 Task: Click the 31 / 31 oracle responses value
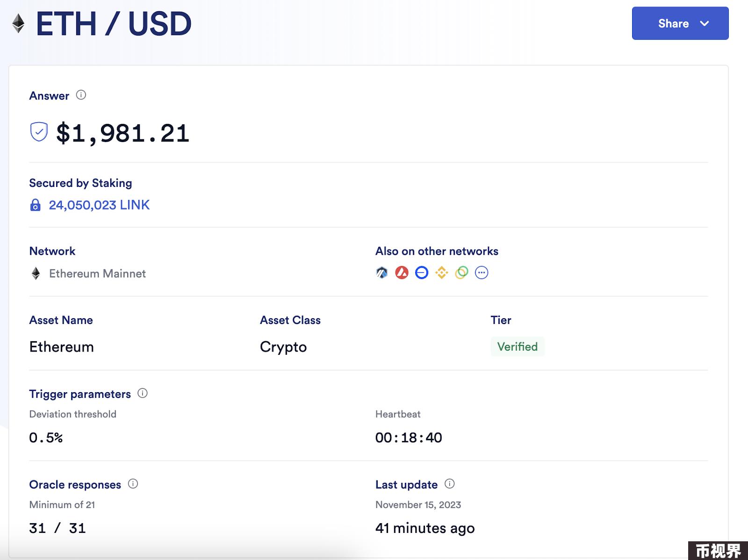pos(58,528)
